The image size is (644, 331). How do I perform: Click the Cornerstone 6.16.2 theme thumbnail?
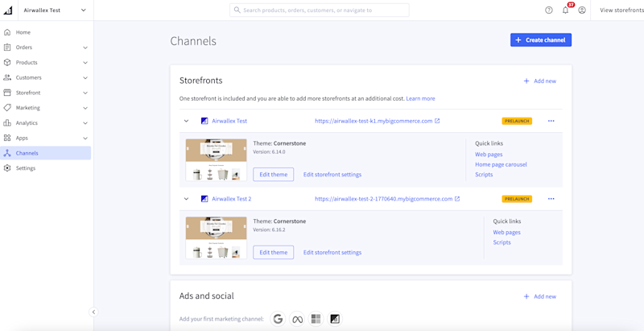click(216, 238)
